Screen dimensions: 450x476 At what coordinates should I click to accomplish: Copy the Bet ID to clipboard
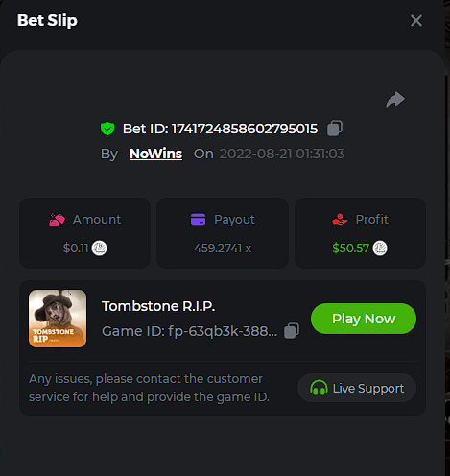[335, 129]
